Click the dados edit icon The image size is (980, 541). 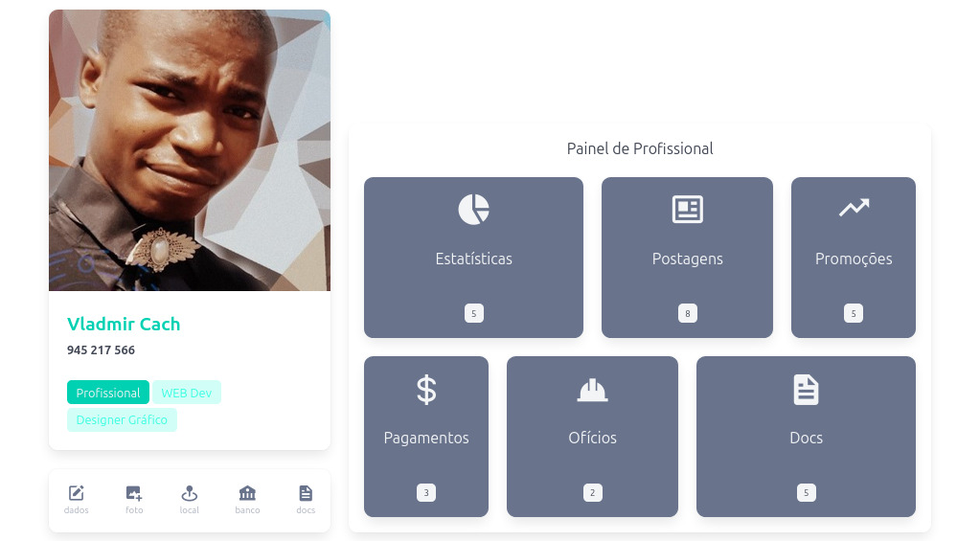[77, 493]
